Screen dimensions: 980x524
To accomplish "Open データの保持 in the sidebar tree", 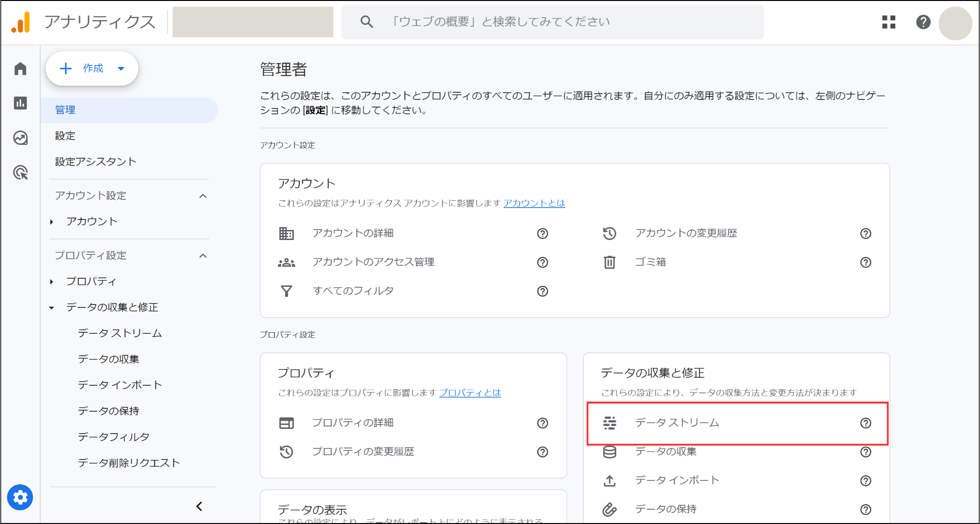I will tap(109, 411).
